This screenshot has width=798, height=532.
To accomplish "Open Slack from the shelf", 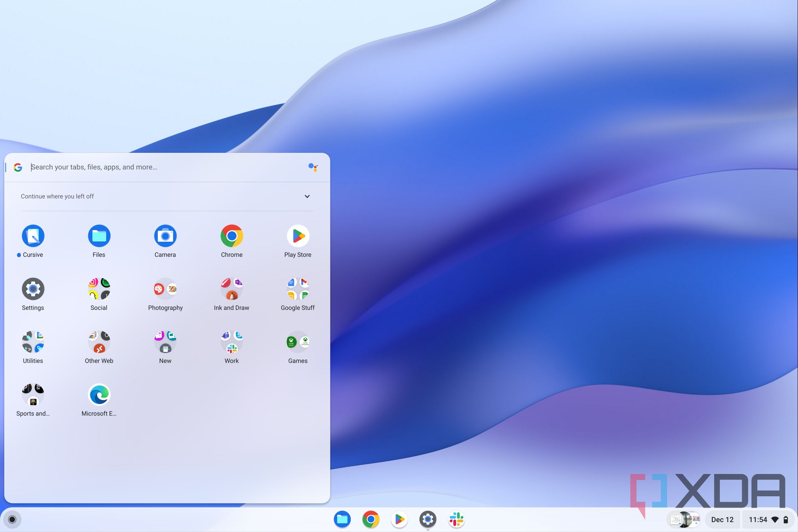I will click(x=456, y=519).
